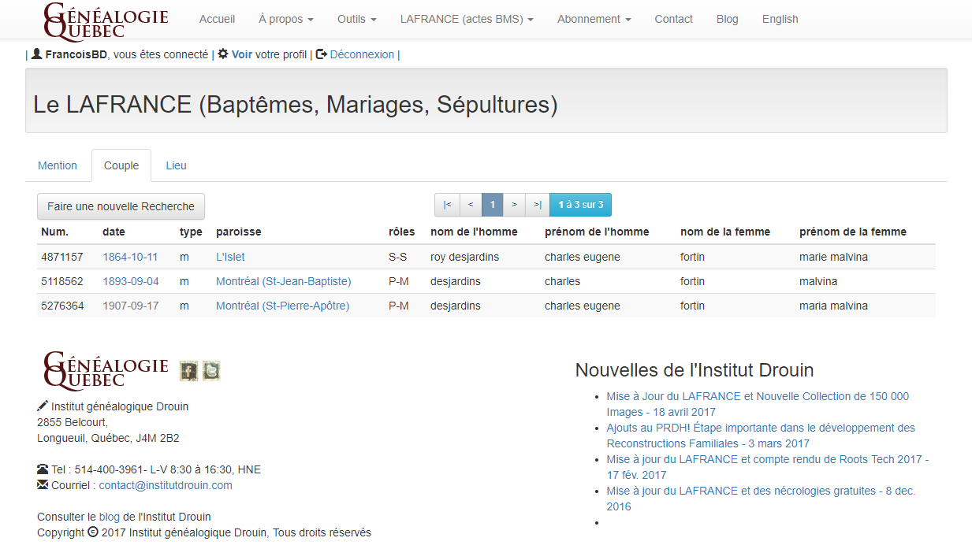972x560 pixels.
Task: Click the sign-out icon beside Déconnexion
Action: point(322,54)
